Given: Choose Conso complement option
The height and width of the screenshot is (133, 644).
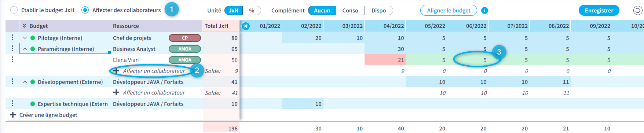Looking at the screenshot, I should 350,11.
